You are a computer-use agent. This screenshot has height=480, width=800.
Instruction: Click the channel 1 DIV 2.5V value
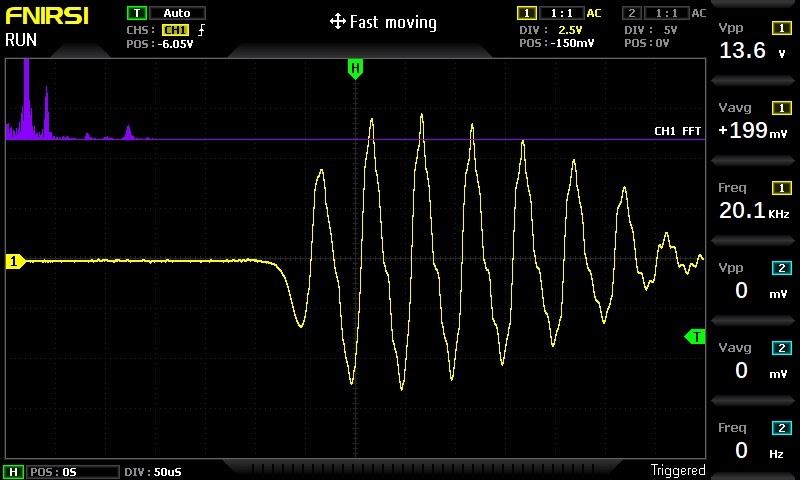[570, 30]
